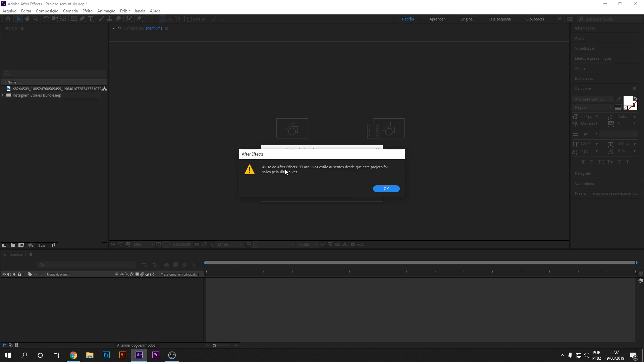Toggle the video eye column header

point(4,274)
